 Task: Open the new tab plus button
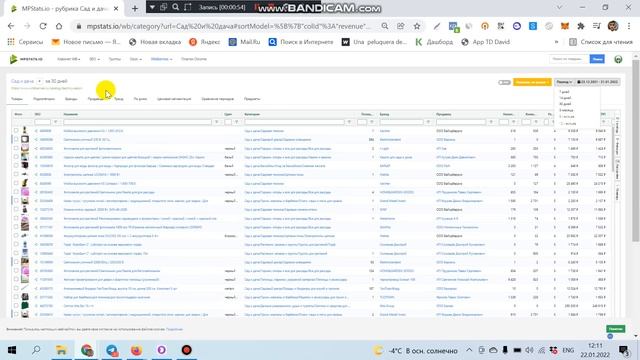click(135, 8)
